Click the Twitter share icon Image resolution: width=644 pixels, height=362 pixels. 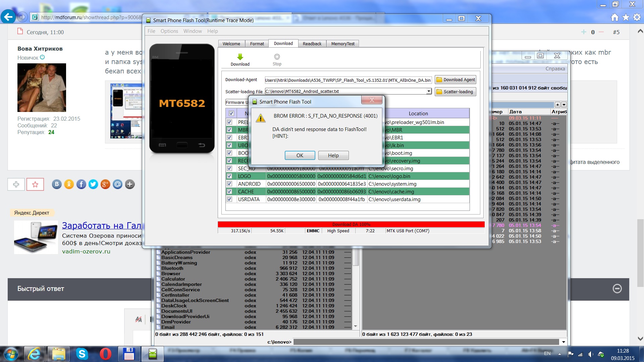tap(93, 184)
